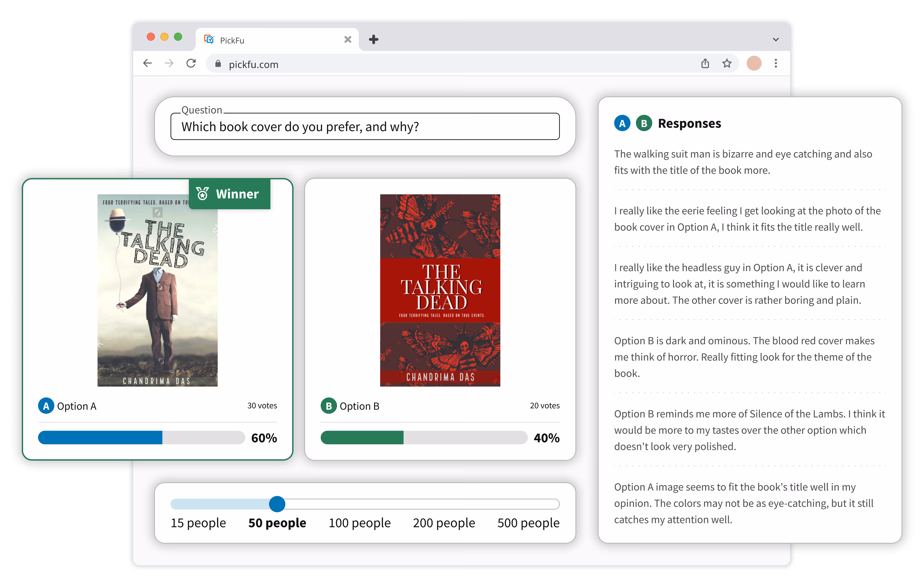Filter responses by the blue A badge
This screenshot has height=587, width=924.
(622, 123)
